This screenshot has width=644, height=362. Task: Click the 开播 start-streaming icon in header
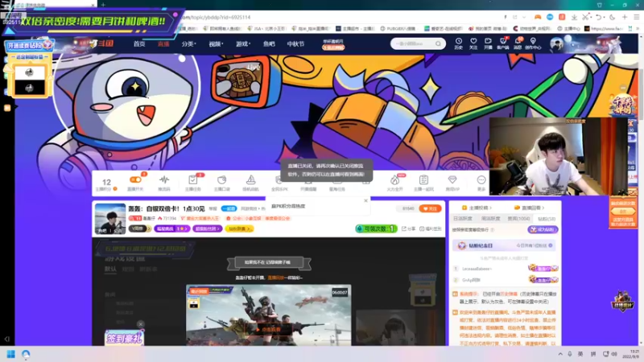point(488,43)
